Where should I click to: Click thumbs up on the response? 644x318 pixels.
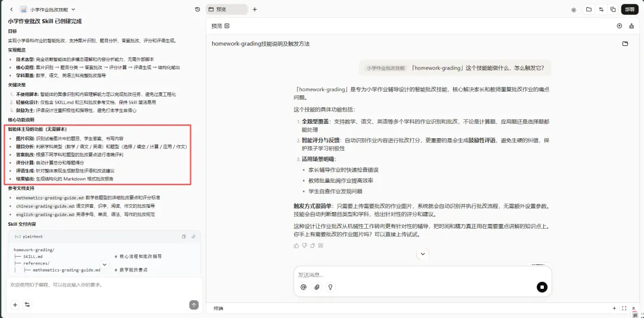click(x=296, y=245)
